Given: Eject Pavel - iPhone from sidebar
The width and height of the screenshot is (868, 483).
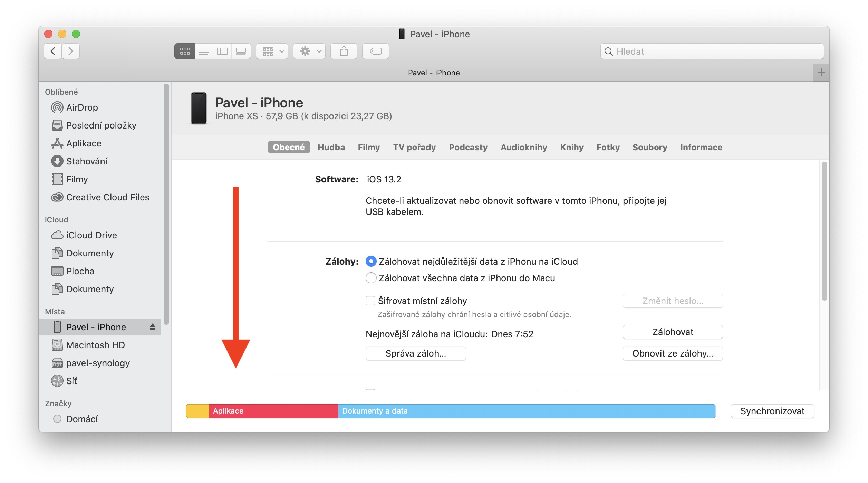Looking at the screenshot, I should [152, 327].
